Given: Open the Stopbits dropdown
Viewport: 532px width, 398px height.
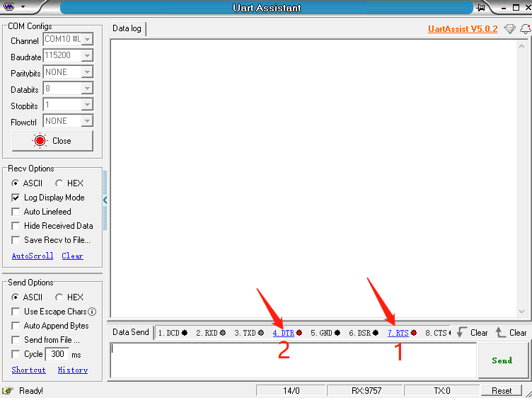Looking at the screenshot, I should point(87,105).
